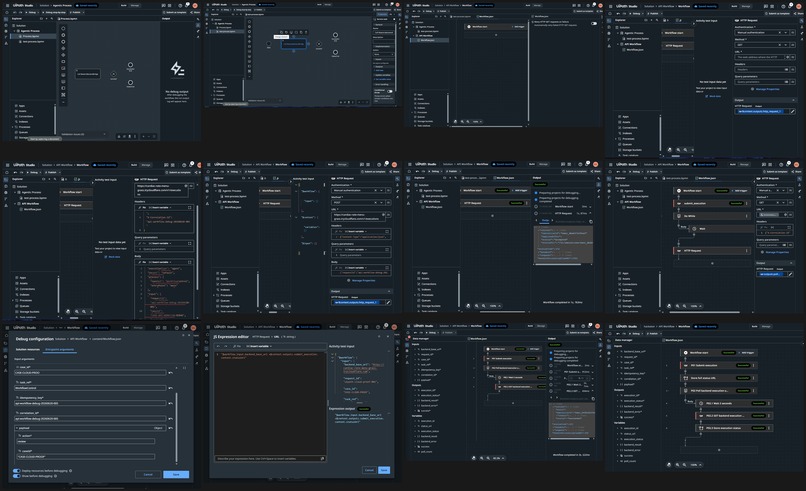806x491 pixels.
Task: Switch to Manage tab in No debug output window
Action: [x=135, y=5]
